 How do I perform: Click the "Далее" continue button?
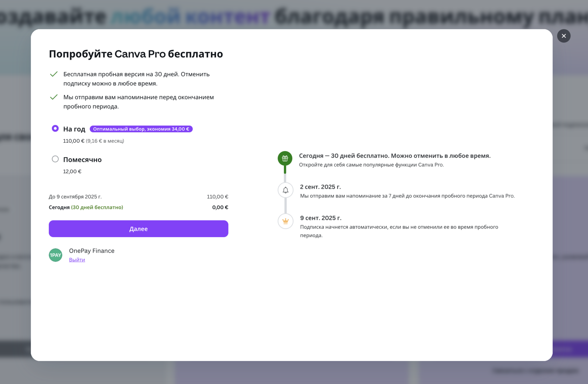[139, 229]
